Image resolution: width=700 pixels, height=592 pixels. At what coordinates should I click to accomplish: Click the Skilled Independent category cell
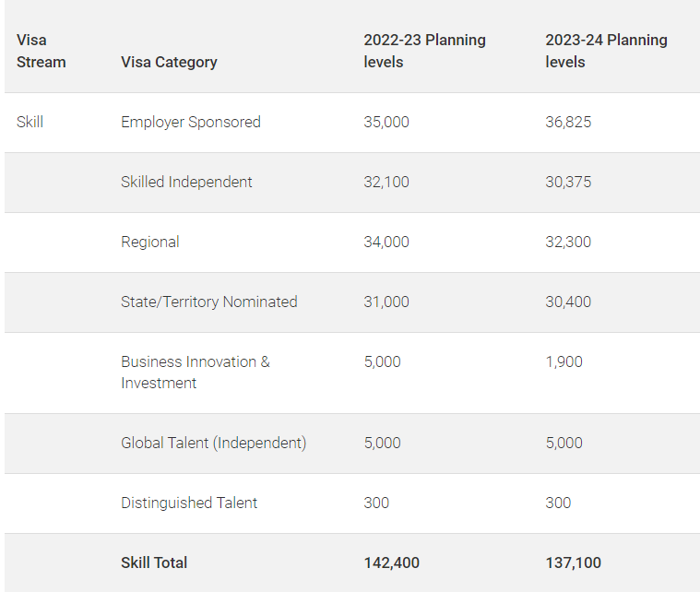(x=186, y=182)
